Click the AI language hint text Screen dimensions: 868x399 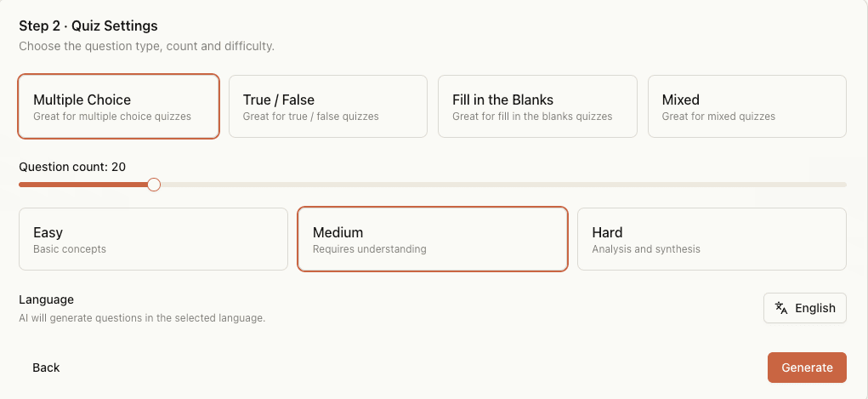point(142,318)
